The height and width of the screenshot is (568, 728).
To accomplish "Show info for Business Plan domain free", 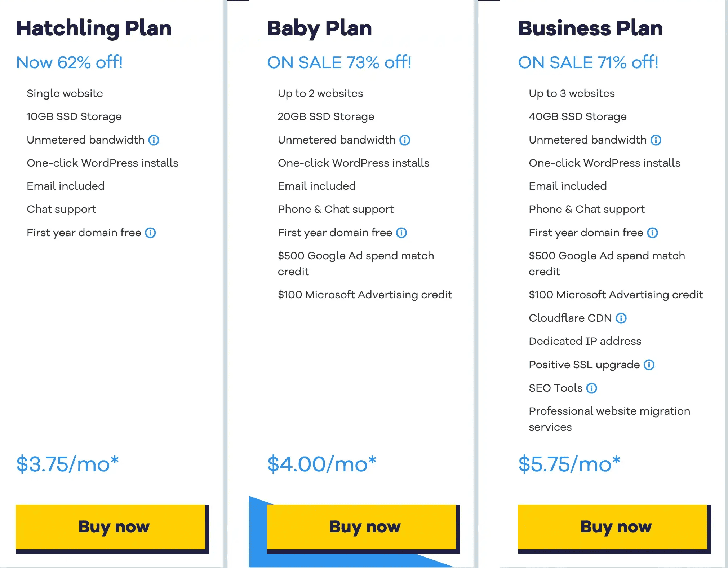I will [x=652, y=233].
